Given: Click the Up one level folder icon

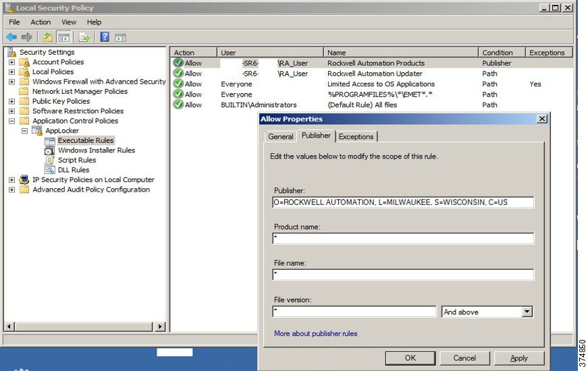Looking at the screenshot, I should click(48, 36).
